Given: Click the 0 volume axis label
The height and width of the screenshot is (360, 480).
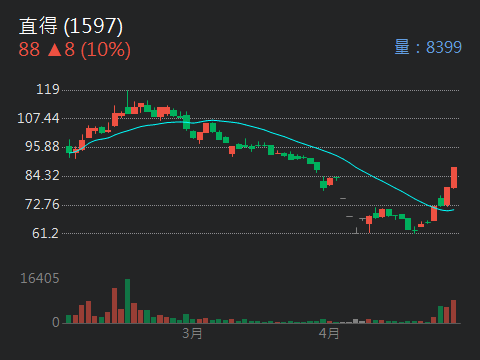Looking at the screenshot, I should tap(56, 322).
